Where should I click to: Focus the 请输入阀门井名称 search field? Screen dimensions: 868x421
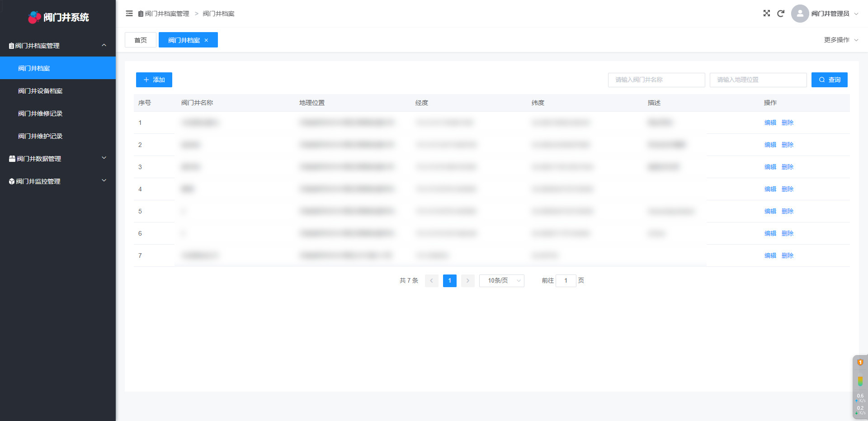click(x=656, y=80)
